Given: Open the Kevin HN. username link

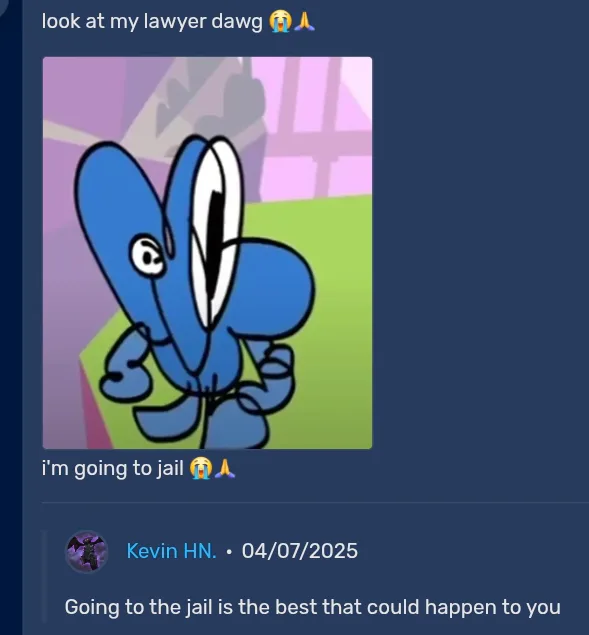Looking at the screenshot, I should [172, 551].
